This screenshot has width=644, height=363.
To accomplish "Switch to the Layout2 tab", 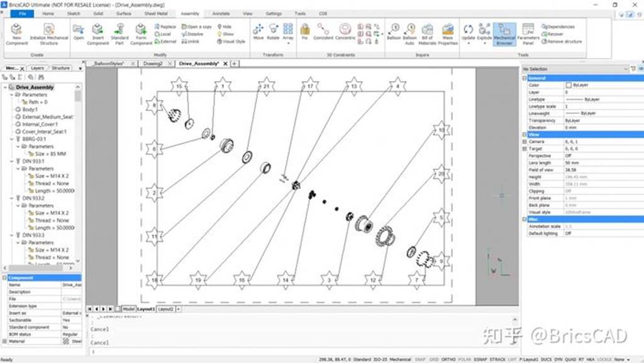I will (x=165, y=309).
